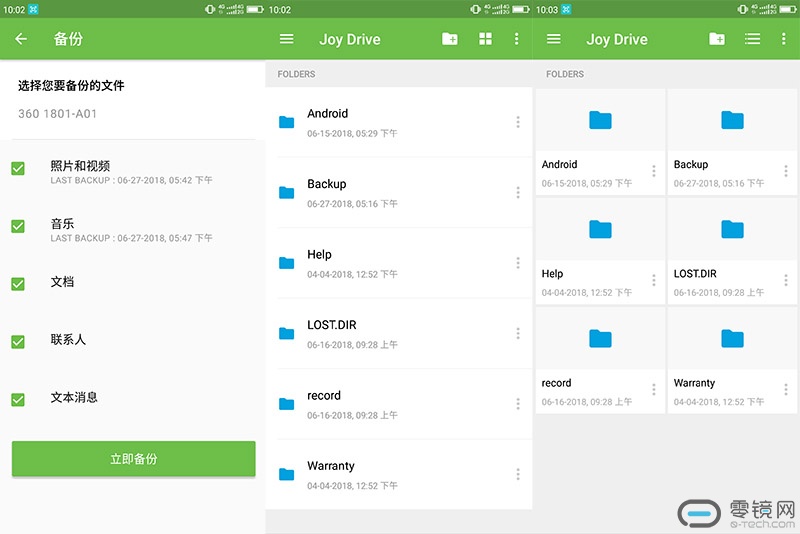
Task: Open options for Android folder in list
Action: pos(518,122)
